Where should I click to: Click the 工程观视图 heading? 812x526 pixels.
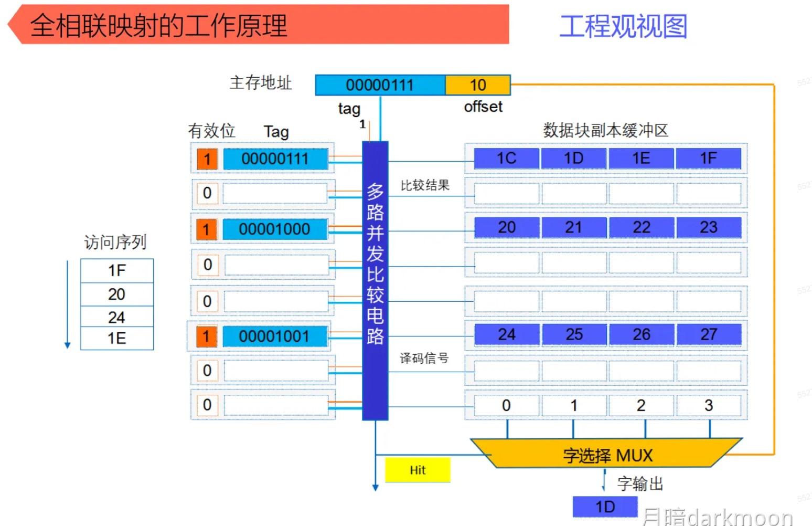(623, 26)
